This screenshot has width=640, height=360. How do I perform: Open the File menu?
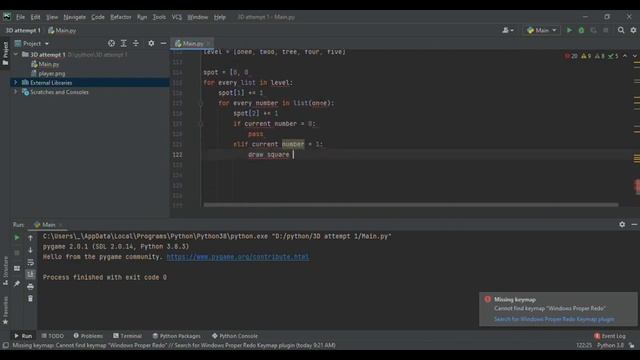pyautogui.click(x=20, y=17)
